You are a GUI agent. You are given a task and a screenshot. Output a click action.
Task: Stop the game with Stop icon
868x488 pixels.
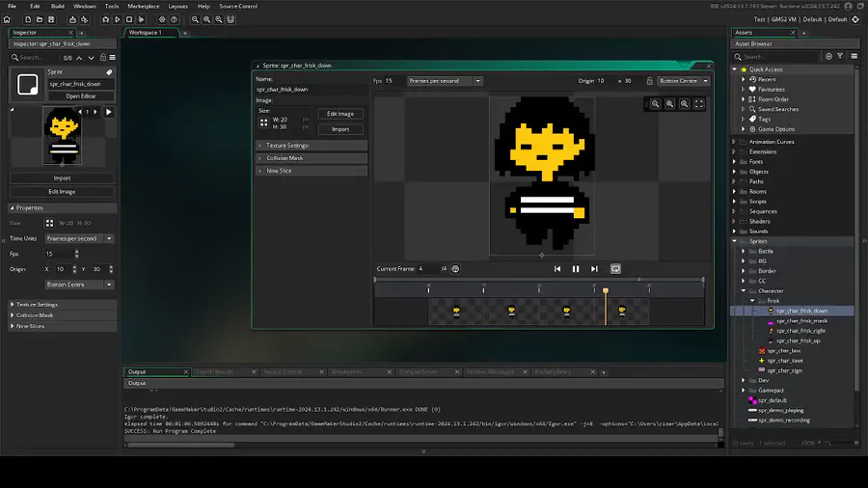129,19
